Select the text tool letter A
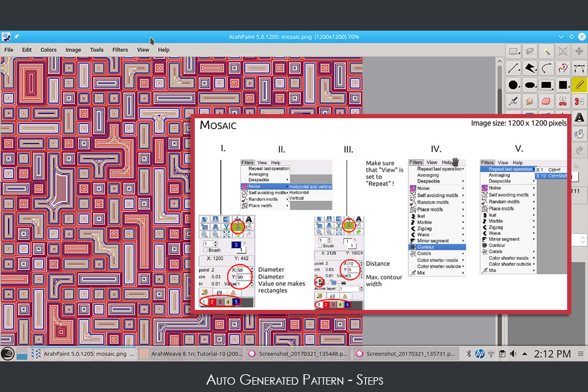This screenshot has width=588, height=392. coord(579,118)
